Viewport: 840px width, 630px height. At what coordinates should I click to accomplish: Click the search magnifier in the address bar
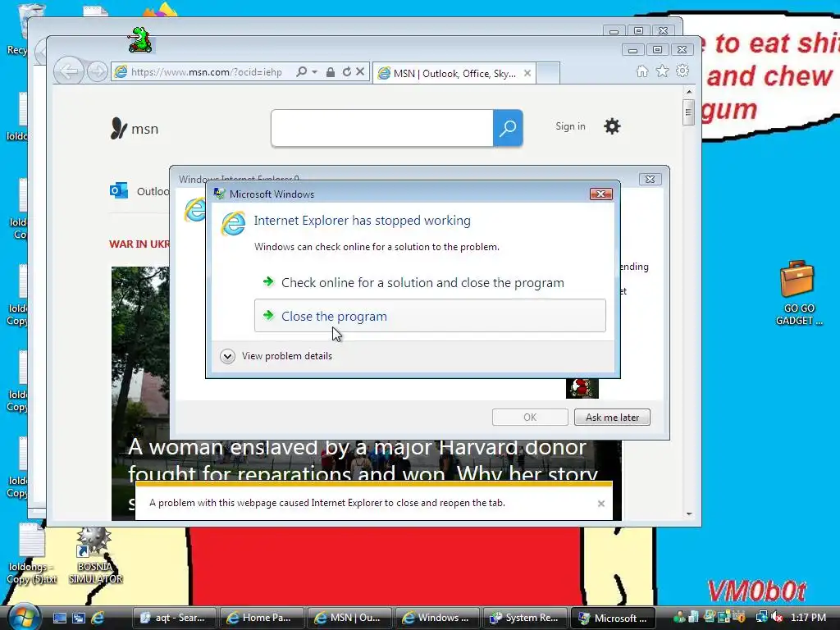click(302, 71)
